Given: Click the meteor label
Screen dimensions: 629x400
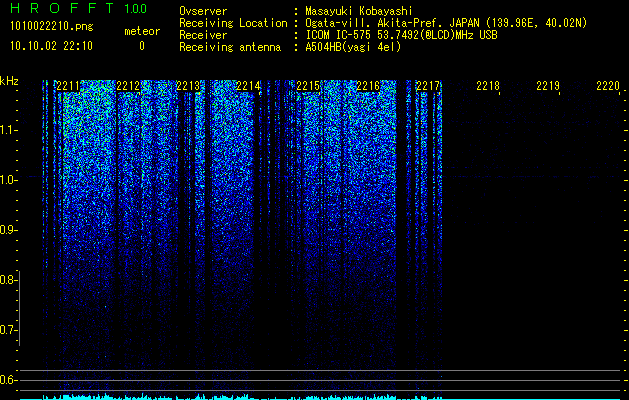Looking at the screenshot, I should tap(142, 31).
